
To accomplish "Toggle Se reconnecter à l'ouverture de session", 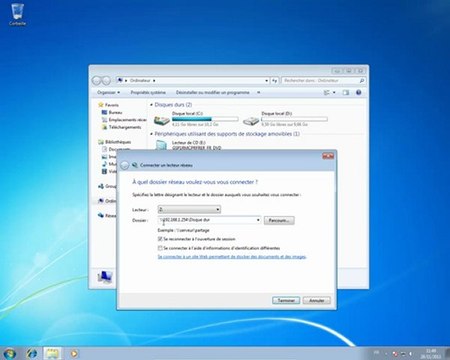I will pos(160,239).
